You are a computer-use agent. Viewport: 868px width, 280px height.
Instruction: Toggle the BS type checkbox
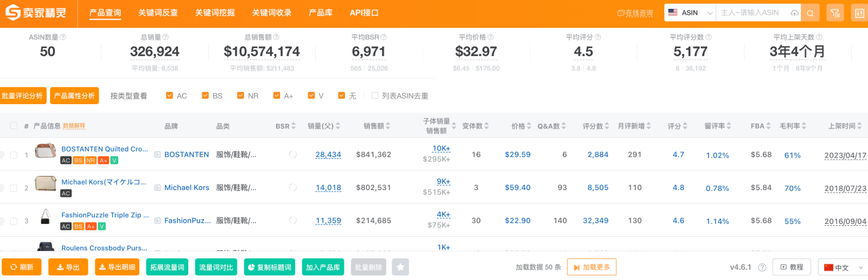[x=205, y=95]
